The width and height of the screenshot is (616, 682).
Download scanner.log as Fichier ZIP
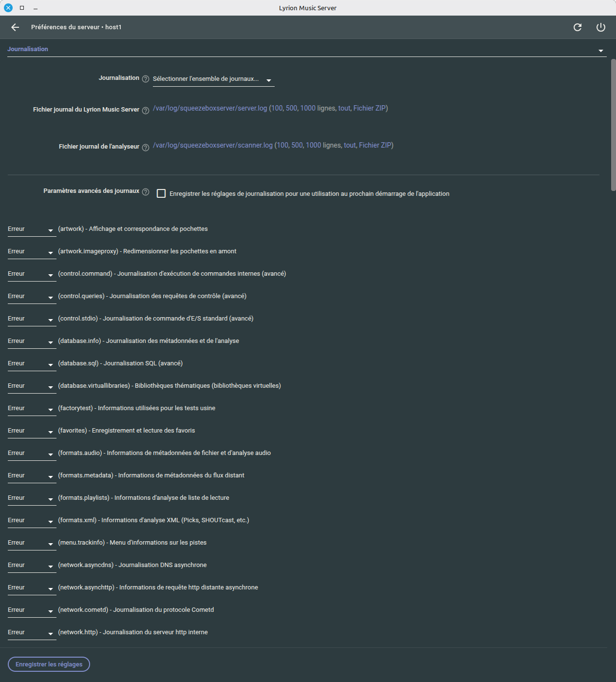375,145
